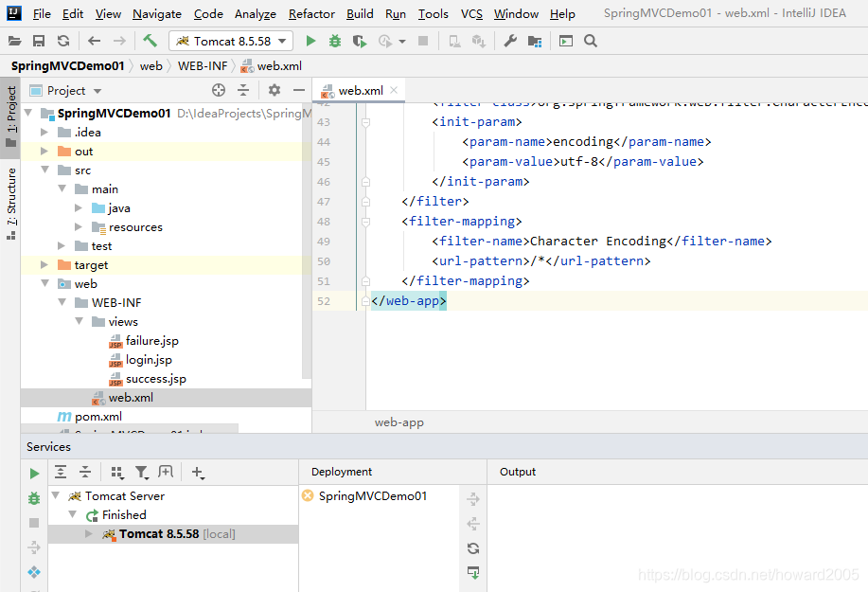868x592 pixels.
Task: Click the Build Project hammer icon
Action: point(150,41)
